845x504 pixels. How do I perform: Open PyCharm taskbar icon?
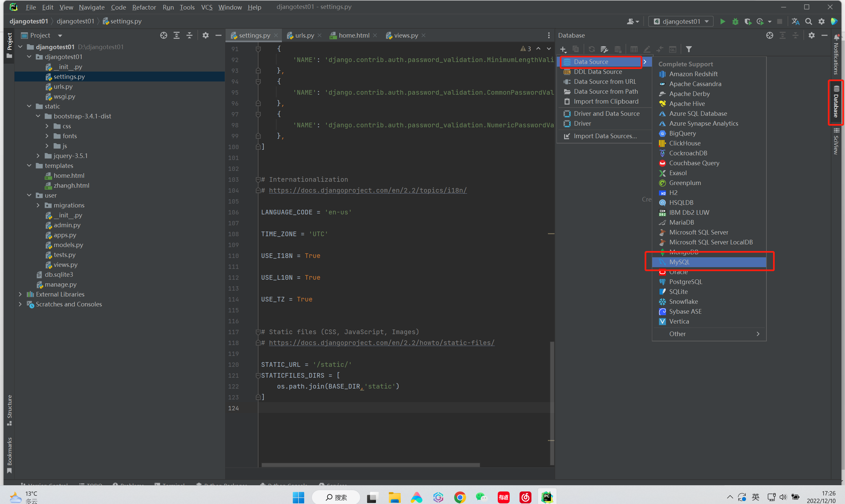[547, 497]
